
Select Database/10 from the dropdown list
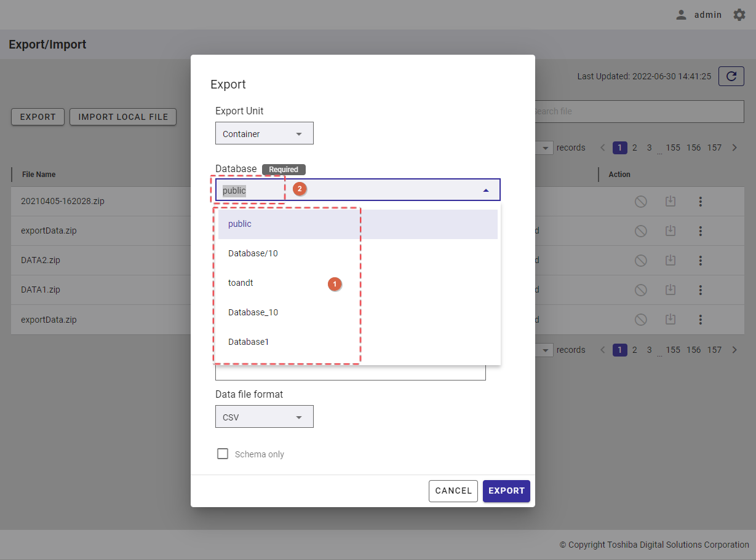[253, 253]
